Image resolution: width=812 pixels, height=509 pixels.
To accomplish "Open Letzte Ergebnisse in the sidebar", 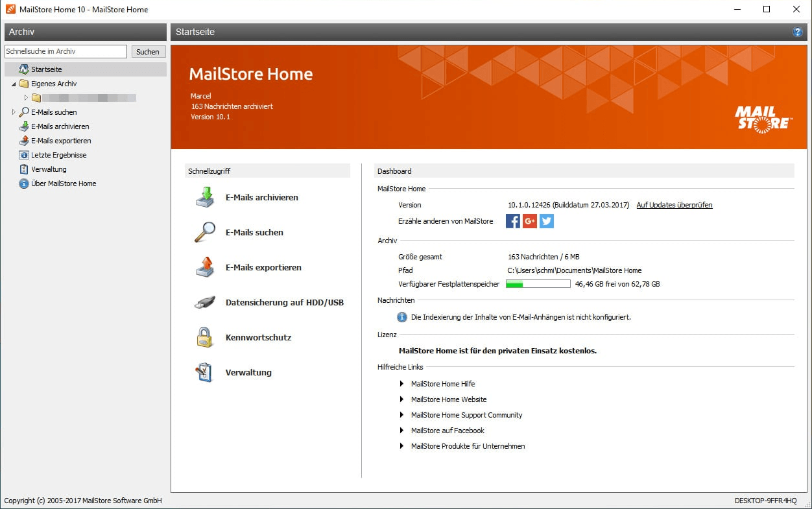I will [59, 155].
